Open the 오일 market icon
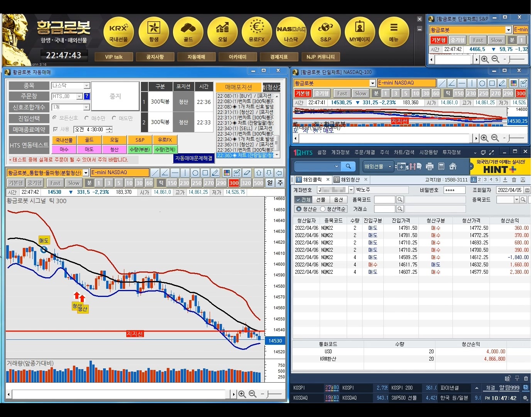Viewport: 532px width, 417px height. 222,32
